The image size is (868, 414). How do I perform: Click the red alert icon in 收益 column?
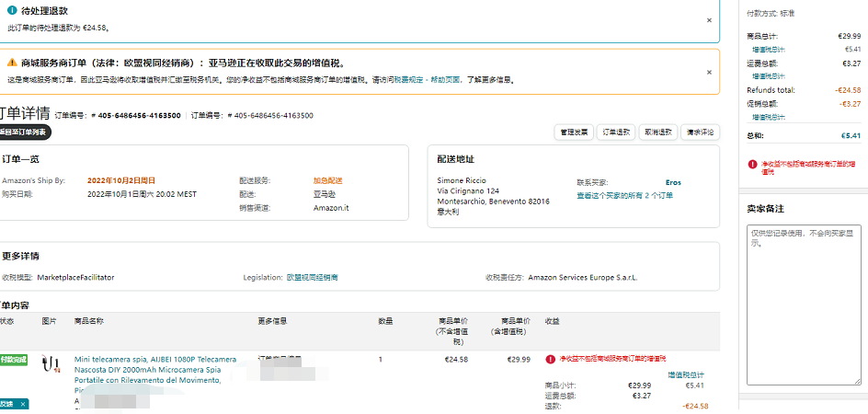click(550, 359)
